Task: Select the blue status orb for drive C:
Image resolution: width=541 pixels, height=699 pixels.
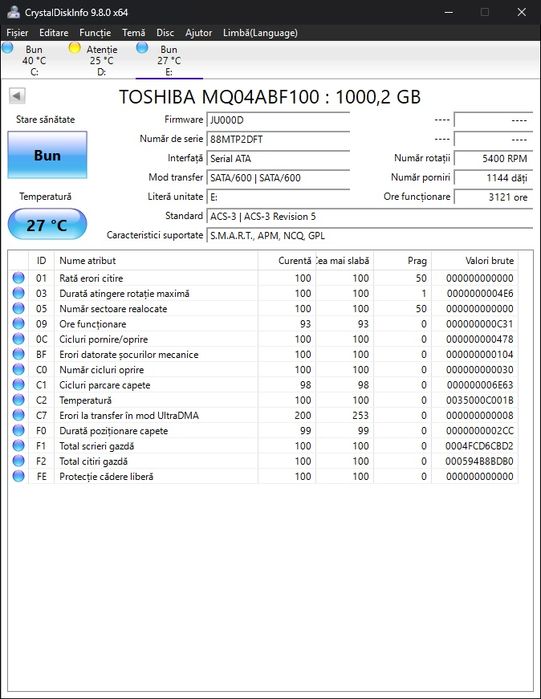Action: pos(8,48)
